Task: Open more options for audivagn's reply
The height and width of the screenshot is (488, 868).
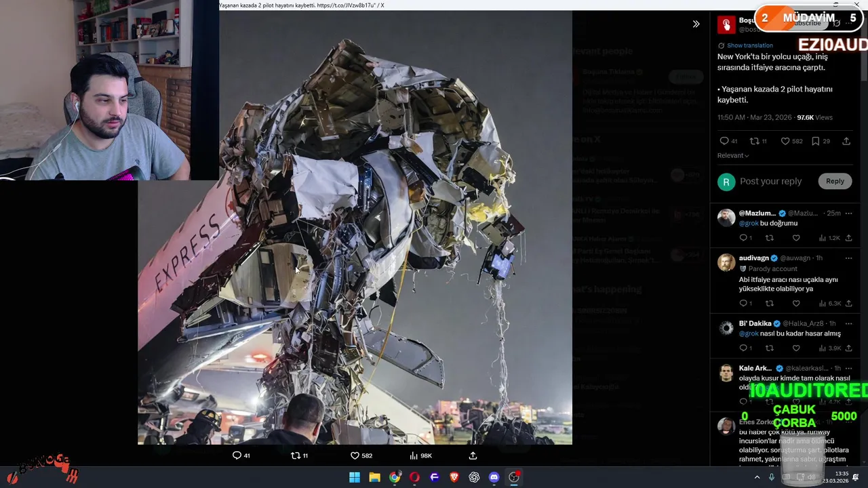Action: tap(848, 258)
